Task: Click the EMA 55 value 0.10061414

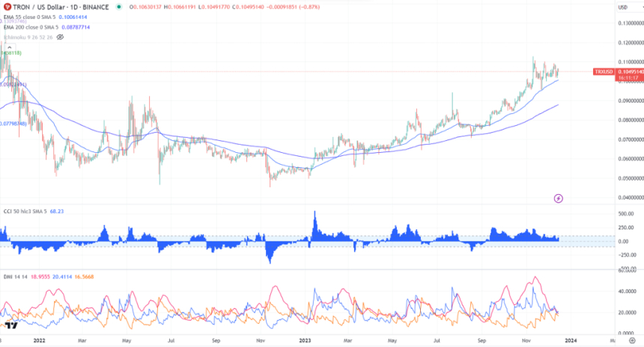Action: point(73,17)
